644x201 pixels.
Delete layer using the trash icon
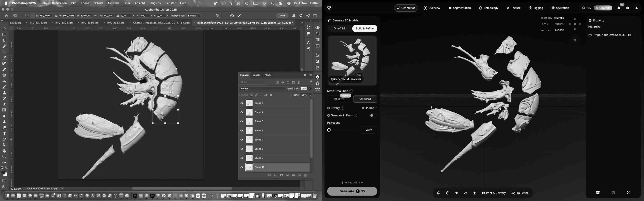point(305,175)
